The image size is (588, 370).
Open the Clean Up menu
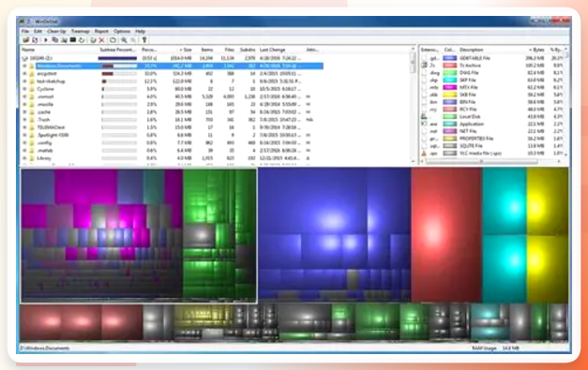56,31
